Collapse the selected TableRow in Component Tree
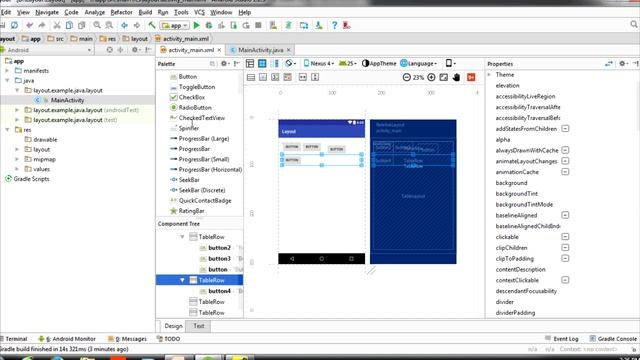 pyautogui.click(x=182, y=280)
